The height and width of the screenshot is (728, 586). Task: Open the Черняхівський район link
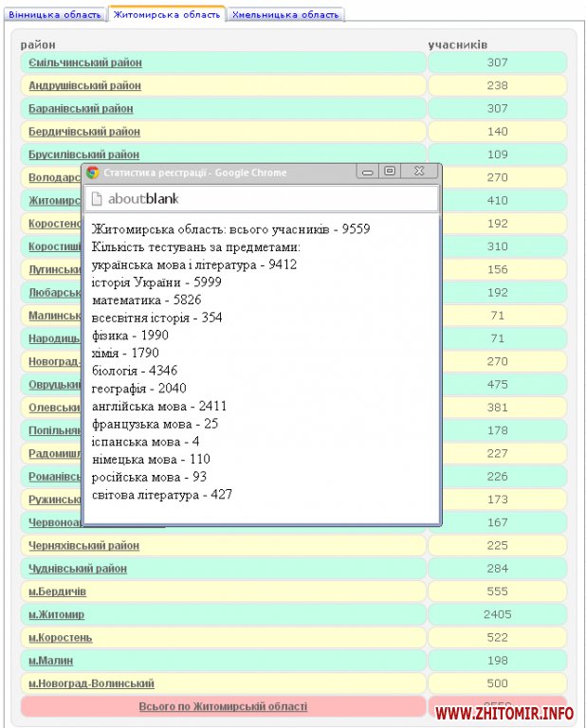(x=83, y=546)
